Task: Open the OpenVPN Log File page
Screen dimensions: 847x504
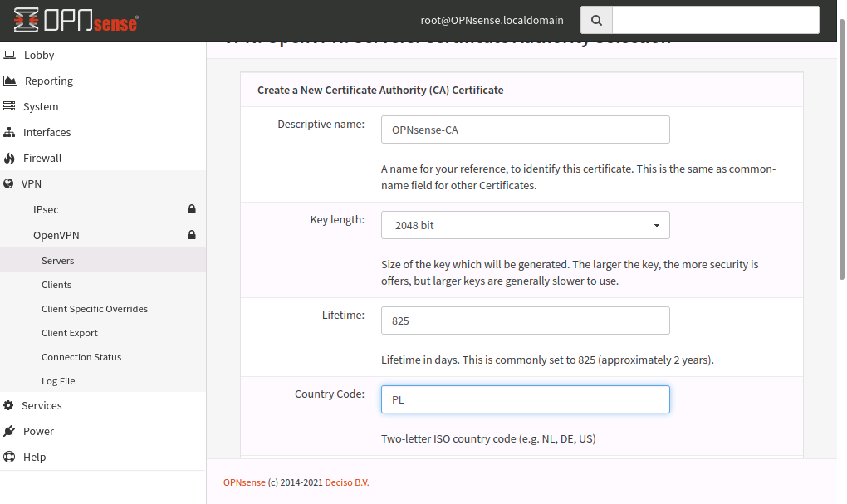Action: tap(58, 381)
